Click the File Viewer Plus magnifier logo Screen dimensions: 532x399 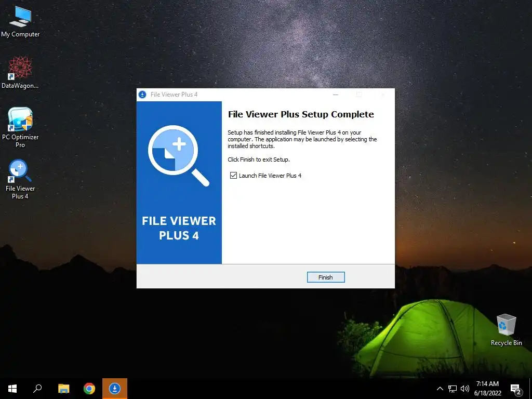tap(179, 155)
